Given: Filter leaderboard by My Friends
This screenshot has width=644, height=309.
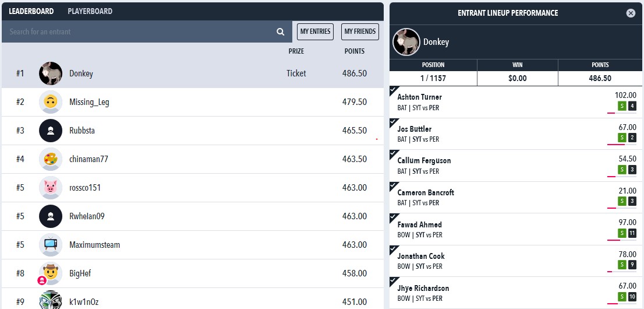Looking at the screenshot, I should (360, 31).
